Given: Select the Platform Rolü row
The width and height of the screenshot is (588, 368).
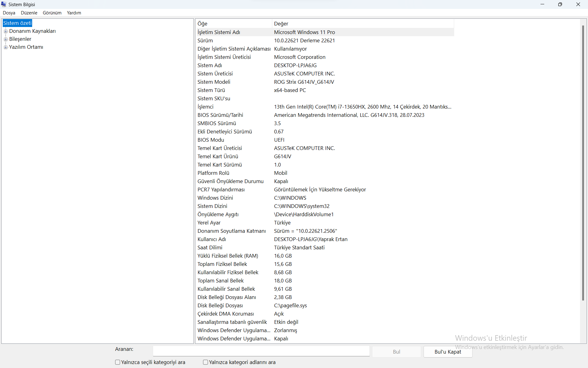Looking at the screenshot, I should point(325,173).
